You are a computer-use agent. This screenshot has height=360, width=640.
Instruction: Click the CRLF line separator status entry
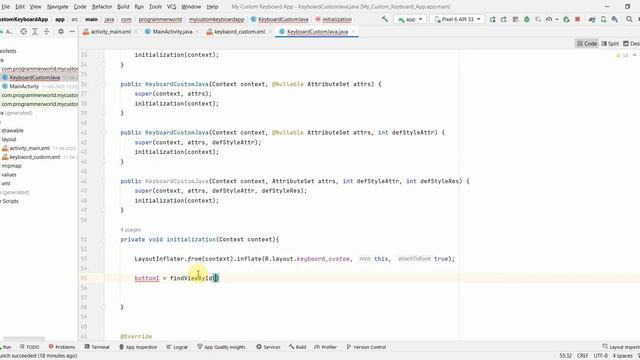click(x=582, y=356)
